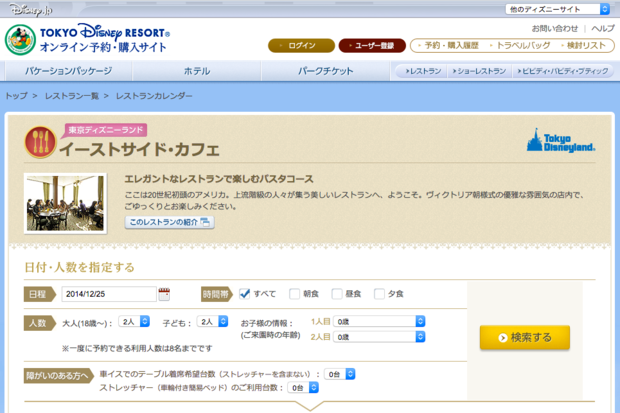Open the 2人目 child age dropdown

point(379,337)
